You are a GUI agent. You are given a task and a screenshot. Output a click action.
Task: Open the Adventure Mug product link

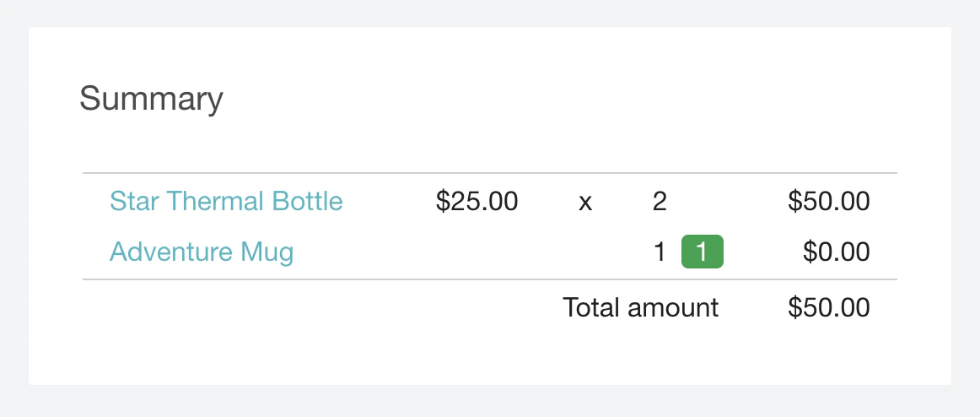point(202,252)
